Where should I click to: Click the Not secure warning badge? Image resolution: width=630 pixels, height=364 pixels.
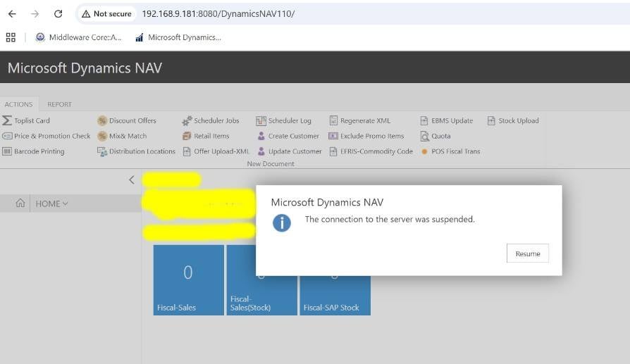click(106, 13)
